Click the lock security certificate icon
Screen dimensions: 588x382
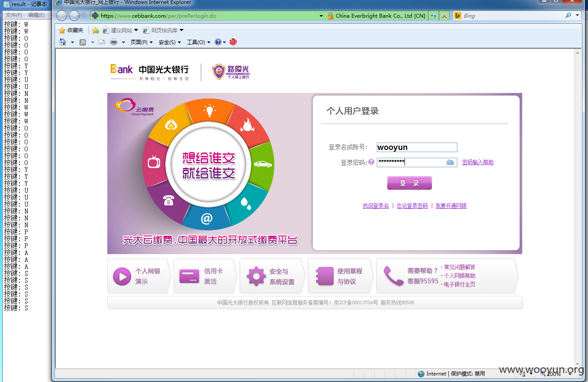click(330, 16)
